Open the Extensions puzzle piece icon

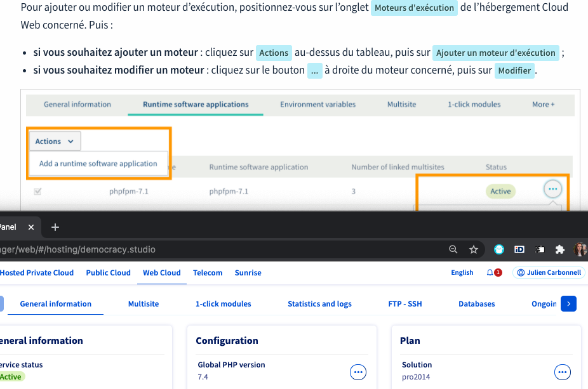tap(559, 249)
